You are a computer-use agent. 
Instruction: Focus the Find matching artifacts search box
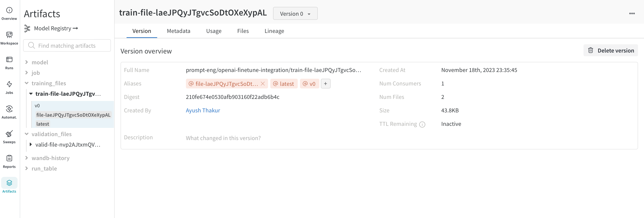click(x=67, y=46)
